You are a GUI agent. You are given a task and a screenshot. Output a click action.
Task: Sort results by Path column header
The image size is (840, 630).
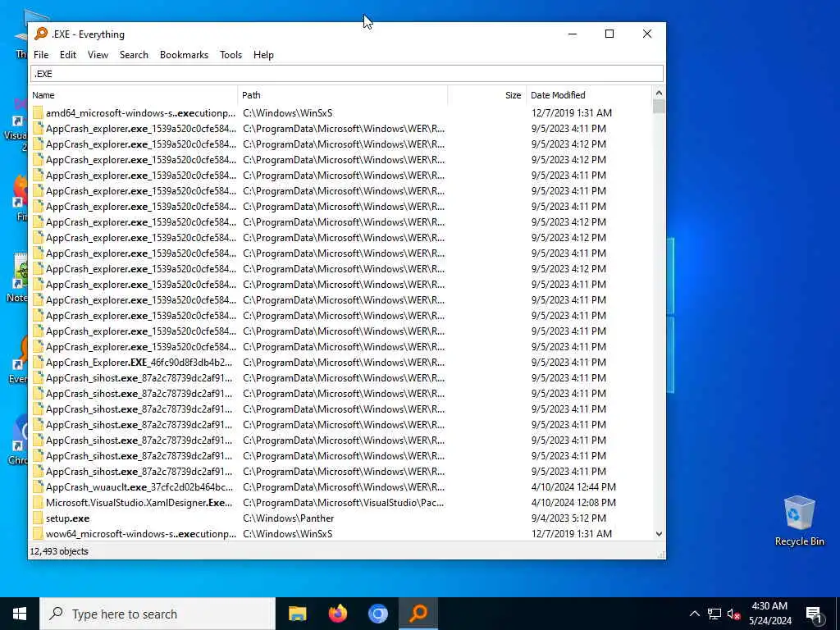[x=342, y=95]
